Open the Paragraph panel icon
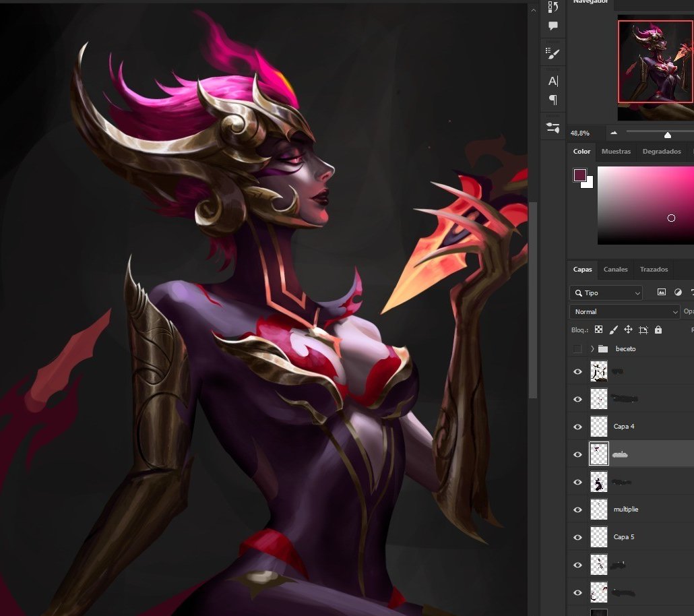The width and height of the screenshot is (694, 616). (x=553, y=100)
